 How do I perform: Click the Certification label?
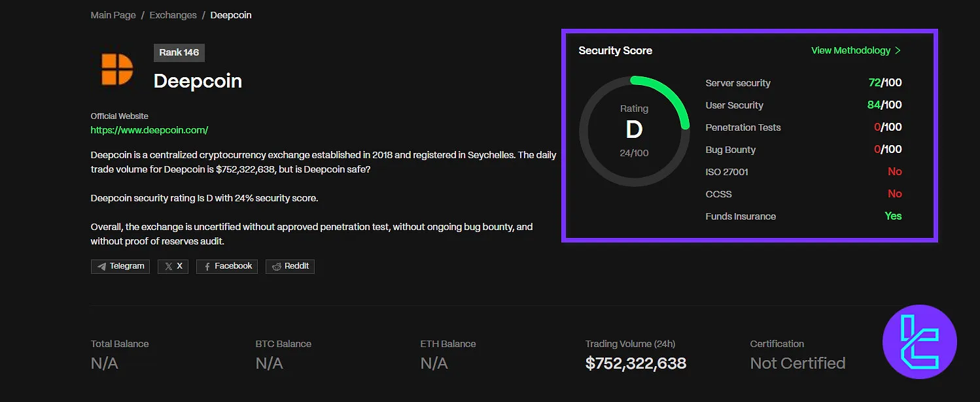point(777,344)
